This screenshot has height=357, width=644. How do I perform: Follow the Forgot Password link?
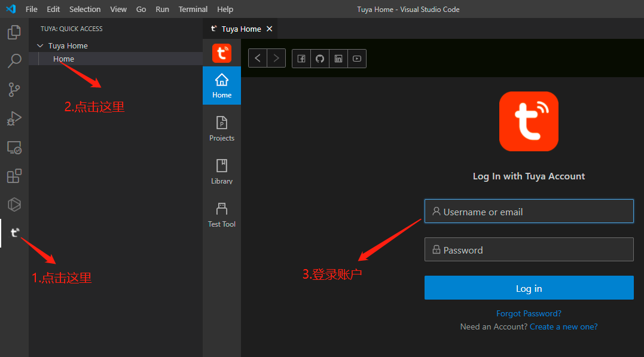[x=529, y=313]
